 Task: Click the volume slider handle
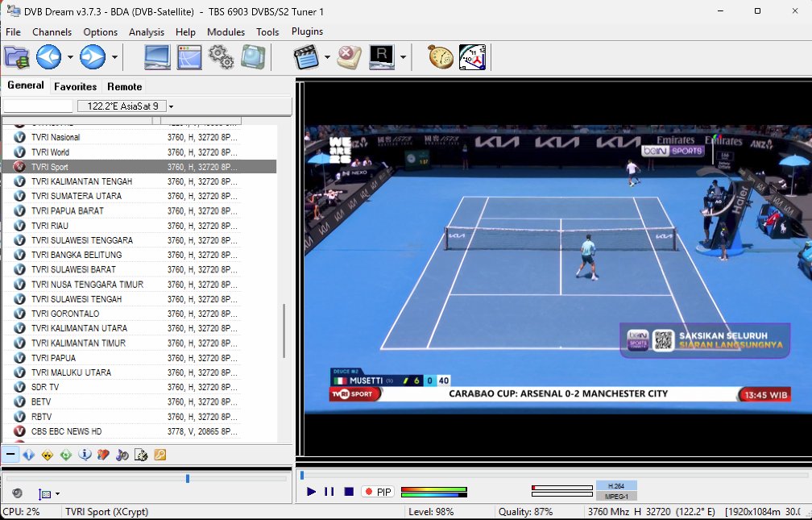(x=188, y=479)
